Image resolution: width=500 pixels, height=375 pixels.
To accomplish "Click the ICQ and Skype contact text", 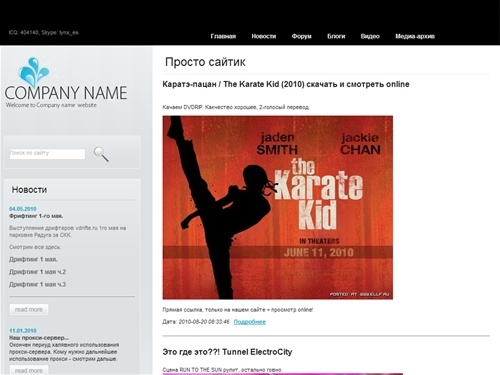I will pyautogui.click(x=44, y=33).
